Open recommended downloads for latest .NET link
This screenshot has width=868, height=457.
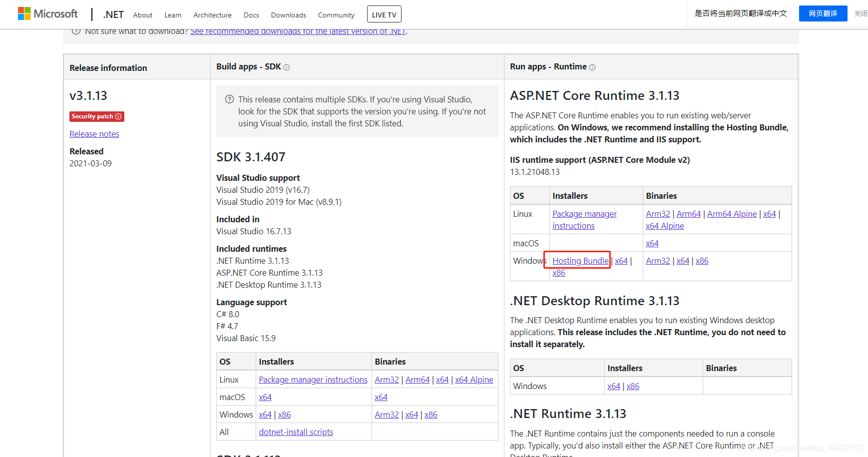[x=298, y=31]
